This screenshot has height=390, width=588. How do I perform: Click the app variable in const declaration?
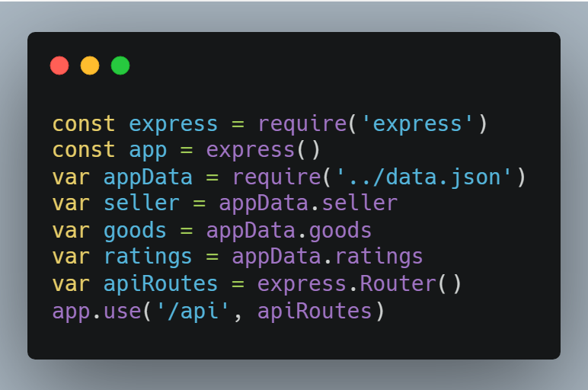148,151
